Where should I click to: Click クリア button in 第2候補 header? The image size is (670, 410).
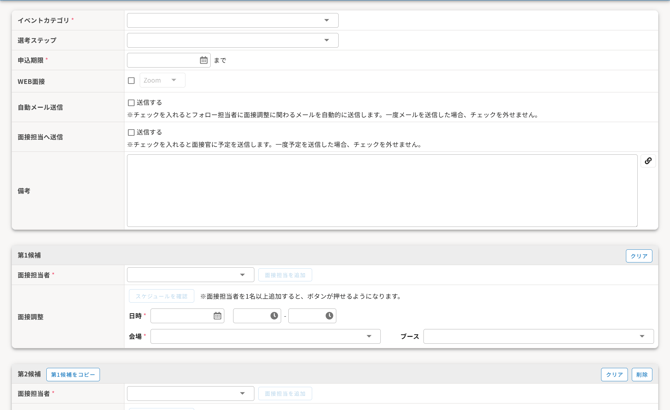pos(614,375)
